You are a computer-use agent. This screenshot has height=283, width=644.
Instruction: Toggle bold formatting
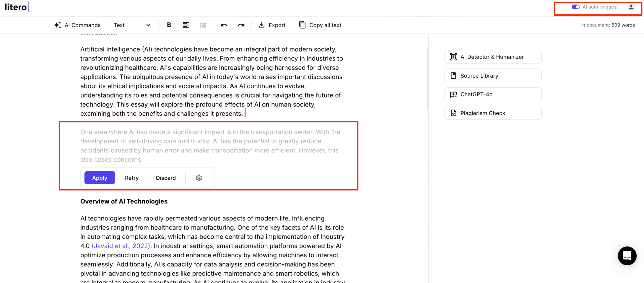[x=169, y=25]
